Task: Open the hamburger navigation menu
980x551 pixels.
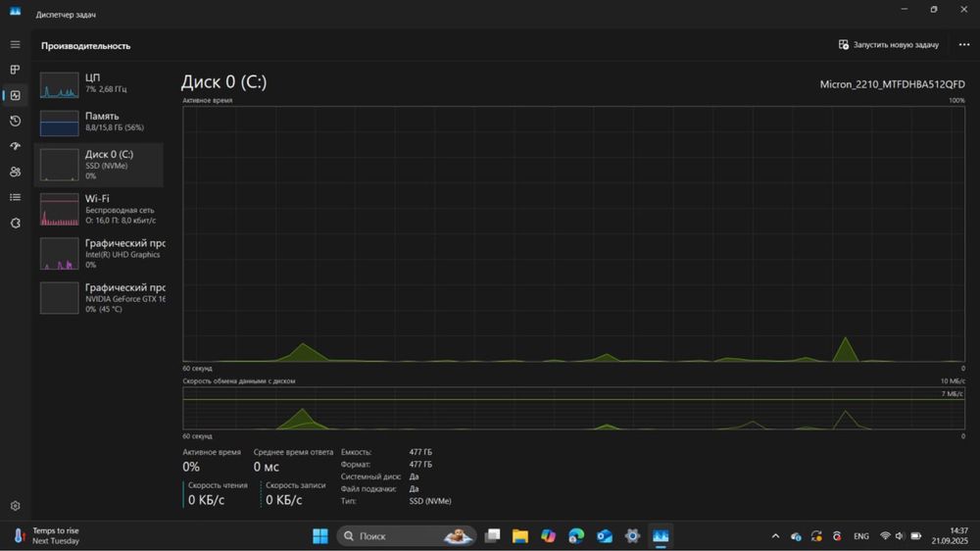Action: (x=15, y=44)
